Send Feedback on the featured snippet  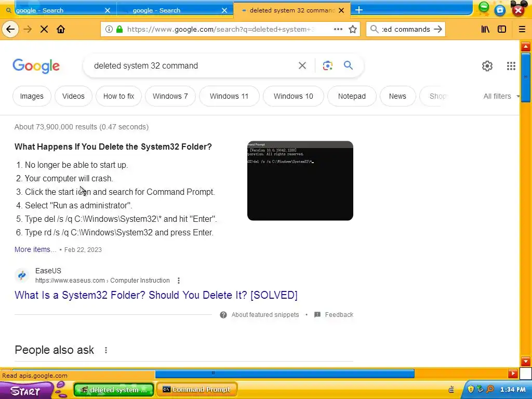334,314
